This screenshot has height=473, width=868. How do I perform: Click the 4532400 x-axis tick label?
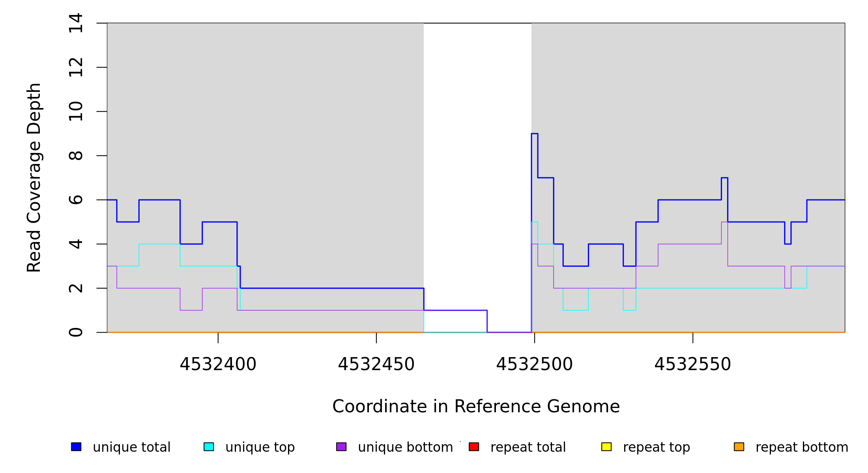coord(218,364)
